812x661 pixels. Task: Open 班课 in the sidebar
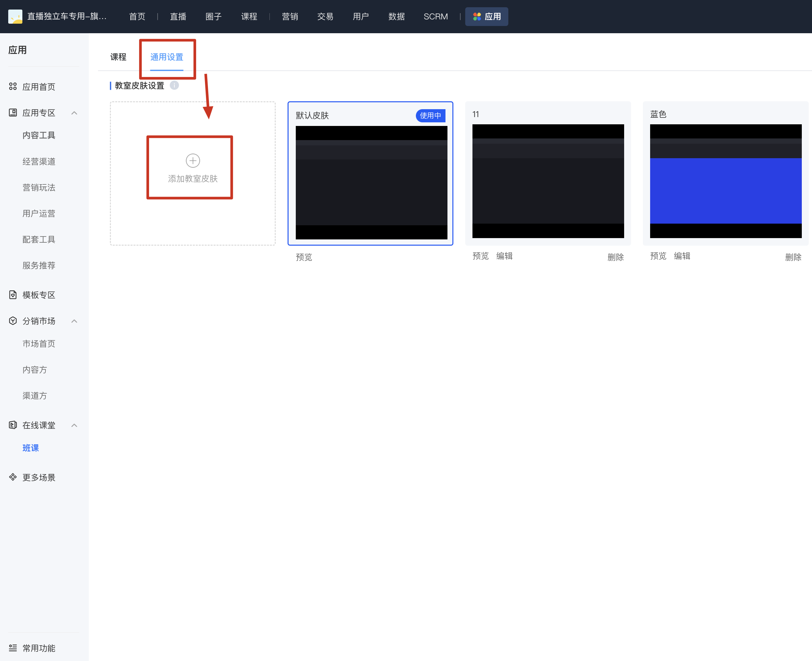(x=31, y=448)
